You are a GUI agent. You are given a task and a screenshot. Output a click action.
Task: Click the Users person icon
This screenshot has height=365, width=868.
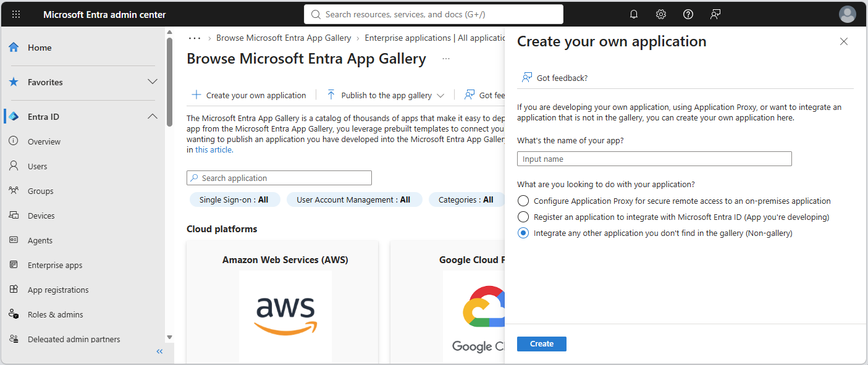(x=14, y=166)
